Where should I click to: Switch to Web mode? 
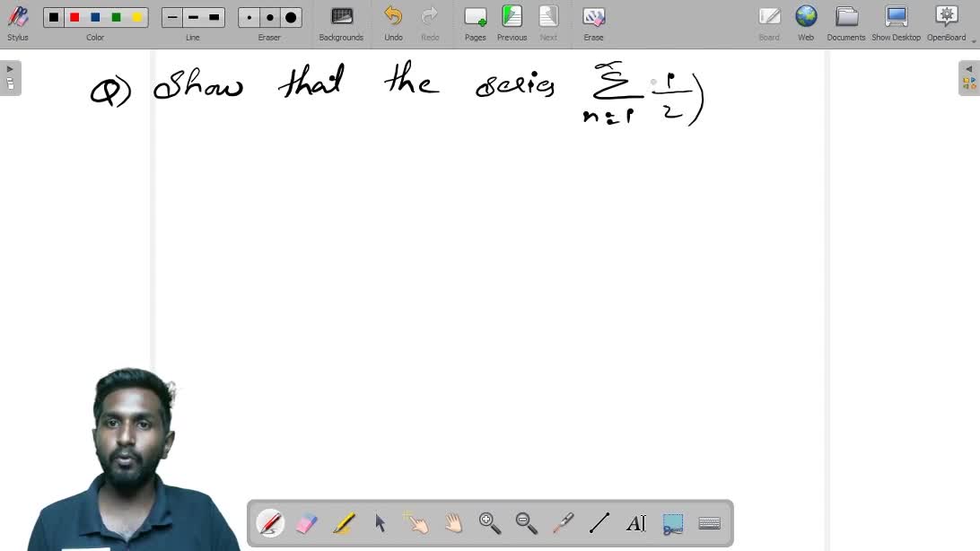(x=806, y=23)
